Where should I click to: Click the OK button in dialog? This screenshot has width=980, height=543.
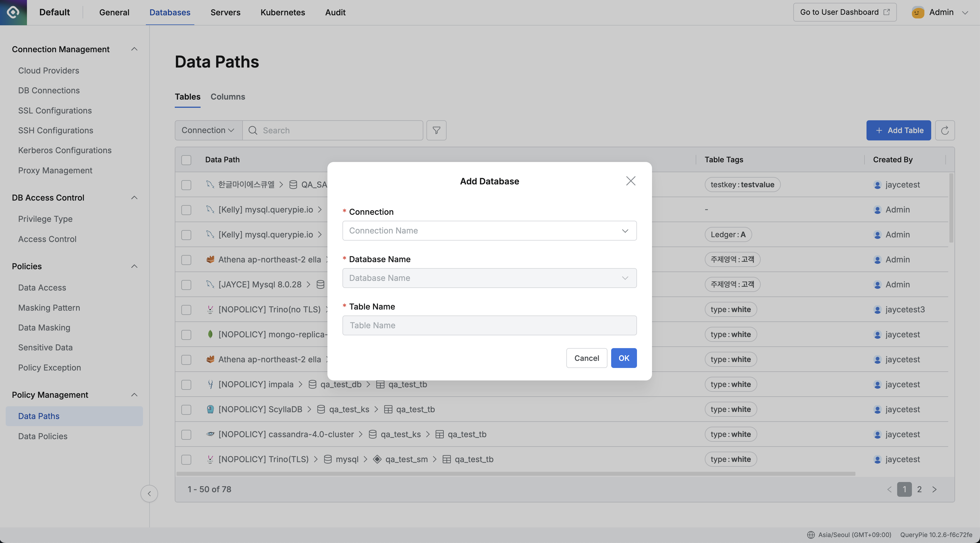(624, 358)
